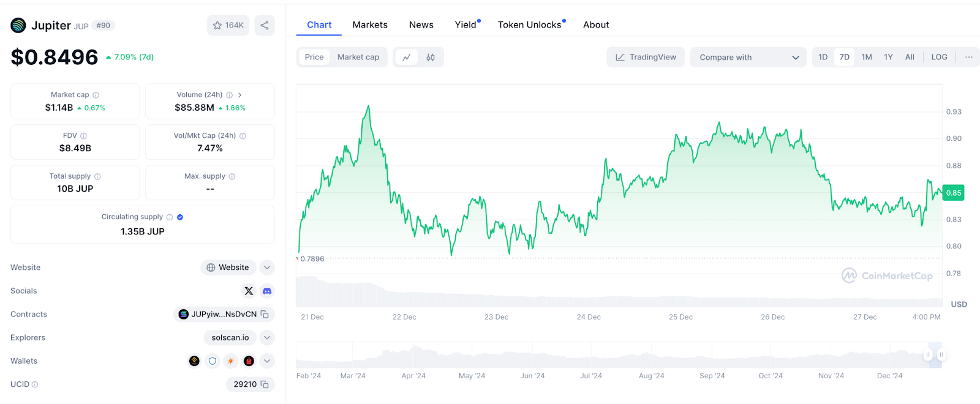Open the About tab
The width and height of the screenshot is (980, 404).
tap(596, 24)
